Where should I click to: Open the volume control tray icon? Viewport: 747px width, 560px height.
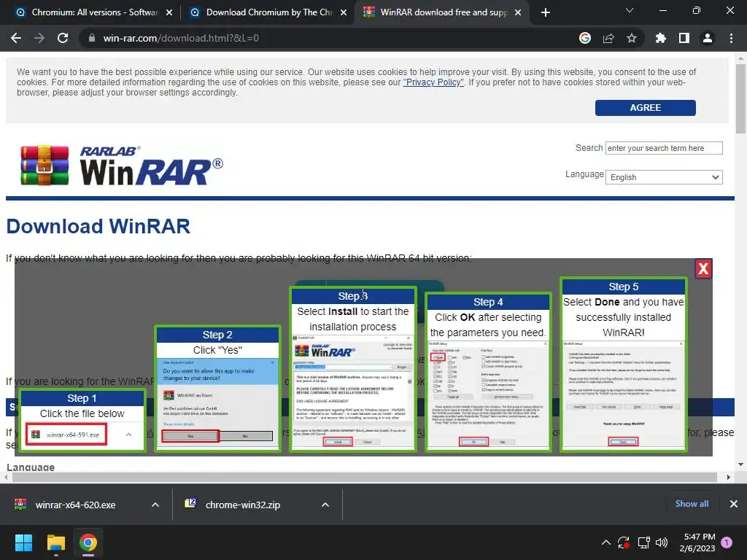click(662, 542)
